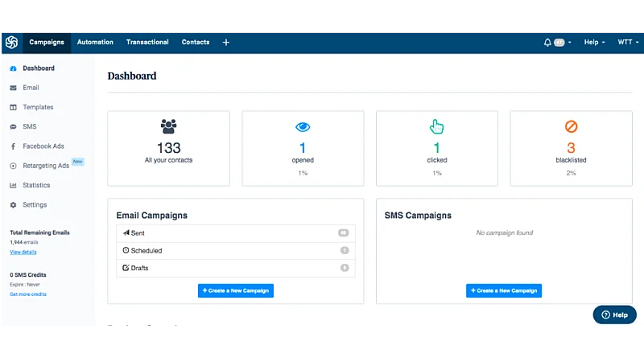Click the Sendinblue logo icon

12,43
